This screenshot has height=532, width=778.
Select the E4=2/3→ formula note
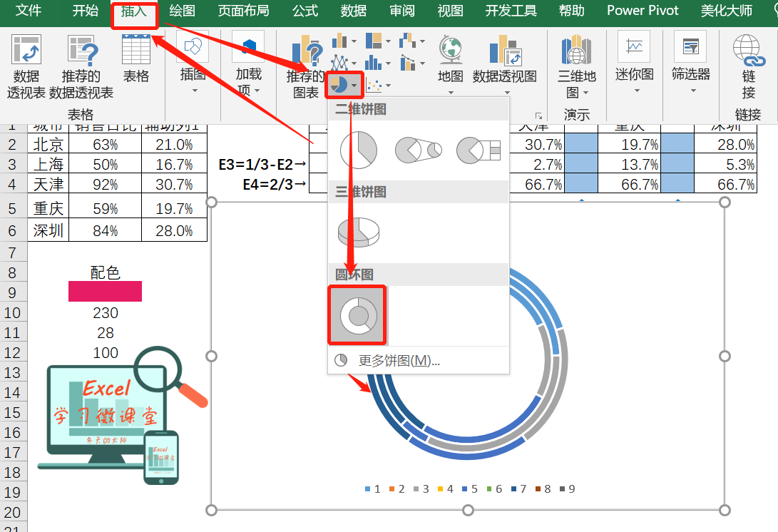coord(275,185)
